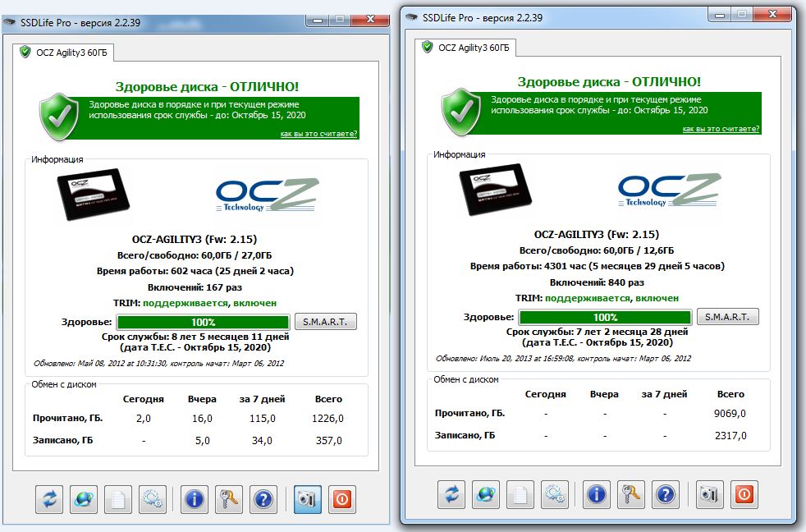Open S.M.A.R.T. button in left window
Screen dimensions: 806x532
point(325,322)
